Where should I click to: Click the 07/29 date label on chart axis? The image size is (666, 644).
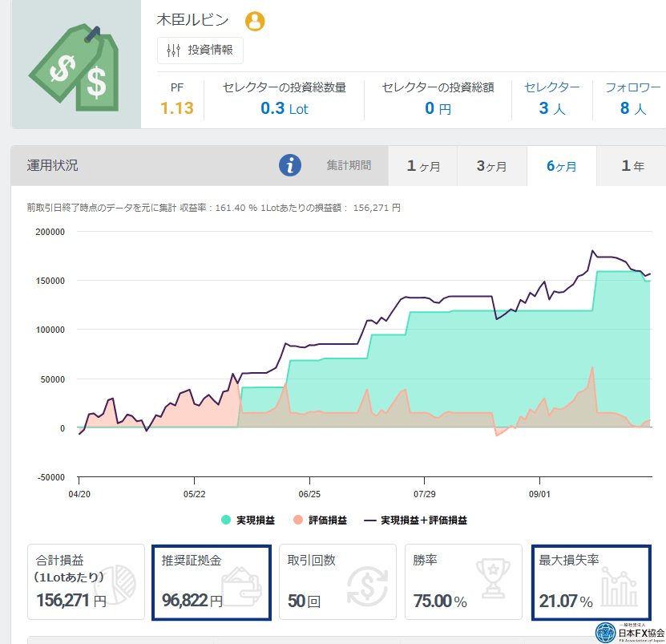coord(424,494)
